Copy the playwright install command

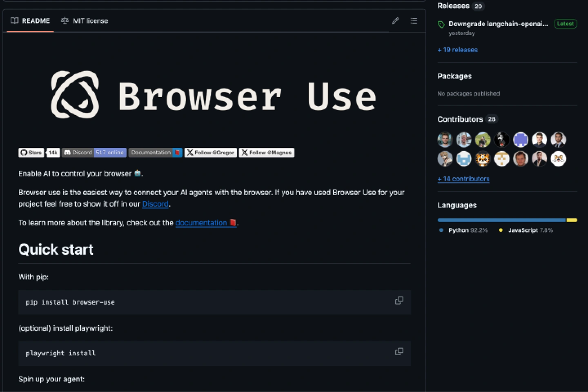(399, 352)
